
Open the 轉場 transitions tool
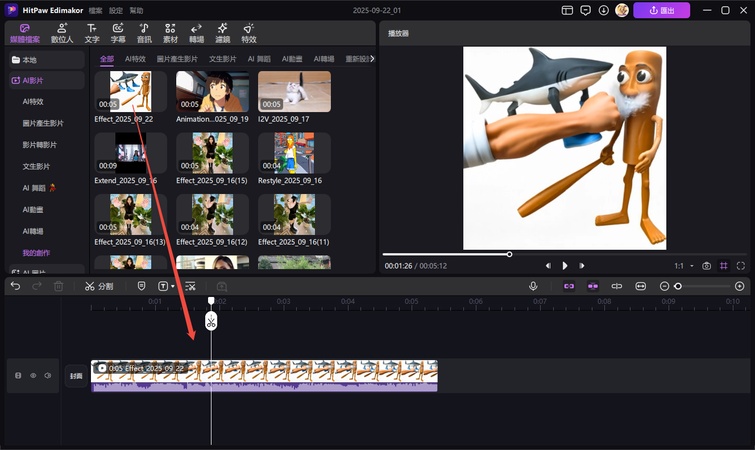196,33
